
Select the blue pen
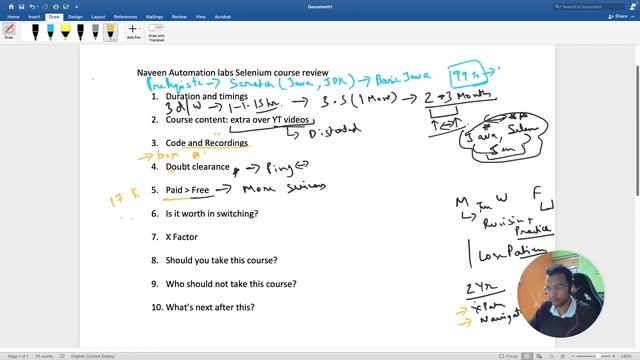[x=50, y=32]
